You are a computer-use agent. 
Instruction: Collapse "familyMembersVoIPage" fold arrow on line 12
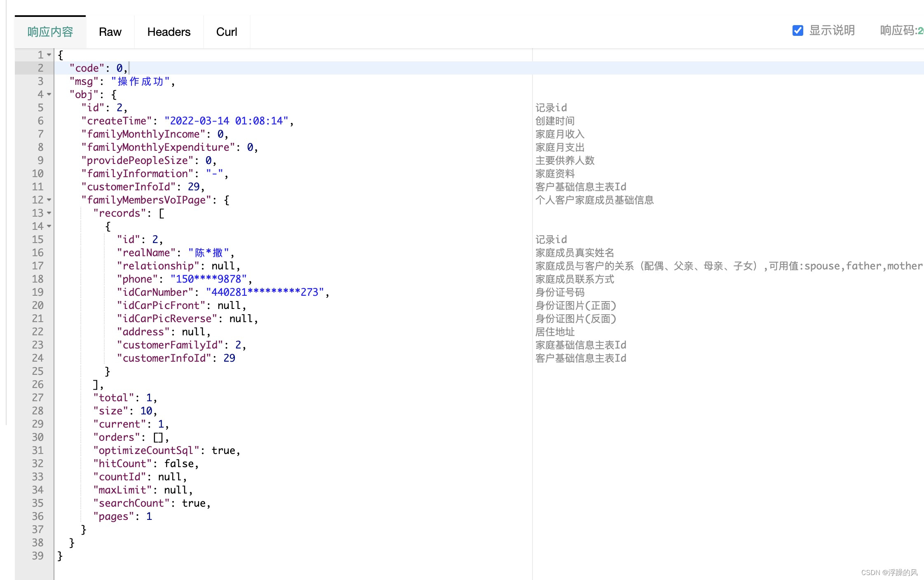coord(49,200)
